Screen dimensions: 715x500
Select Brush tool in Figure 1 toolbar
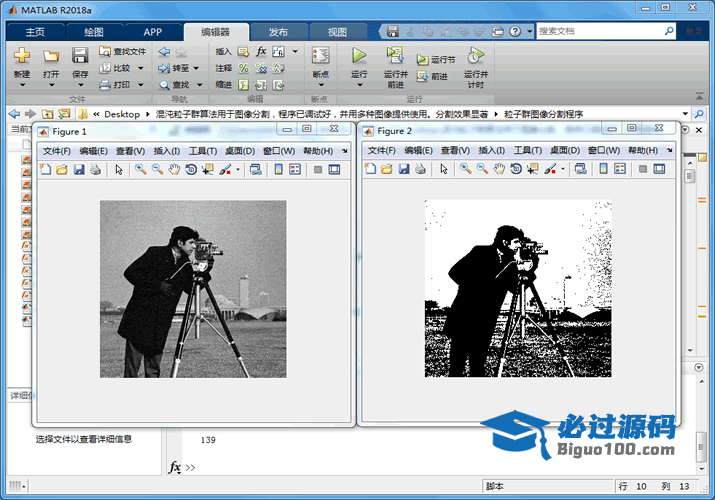click(x=225, y=170)
